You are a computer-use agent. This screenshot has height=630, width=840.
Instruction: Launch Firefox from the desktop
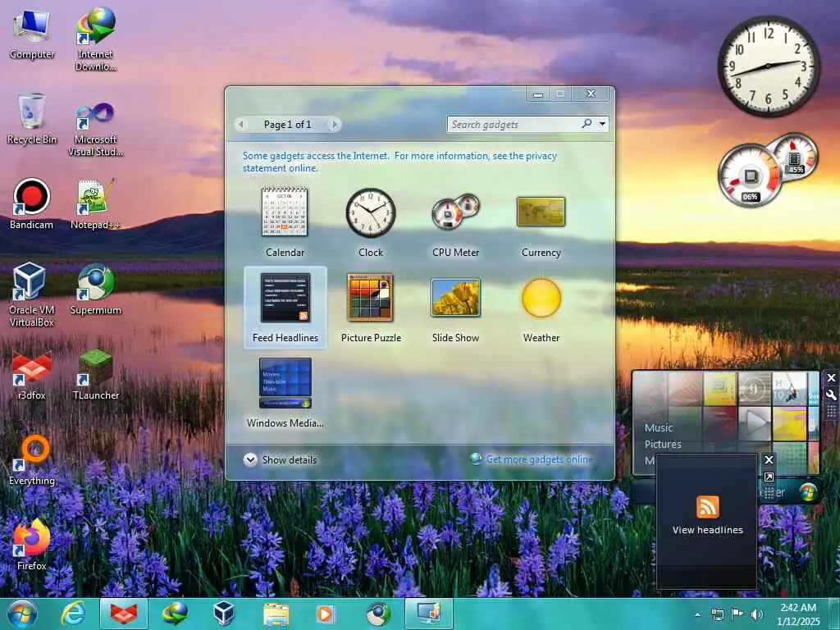[x=32, y=545]
